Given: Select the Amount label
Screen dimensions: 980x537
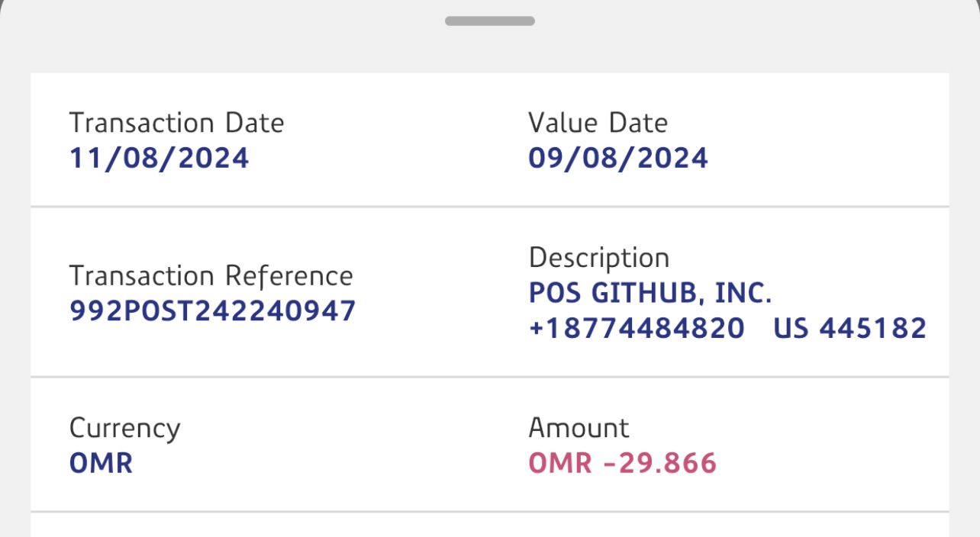Looking at the screenshot, I should click(579, 428).
